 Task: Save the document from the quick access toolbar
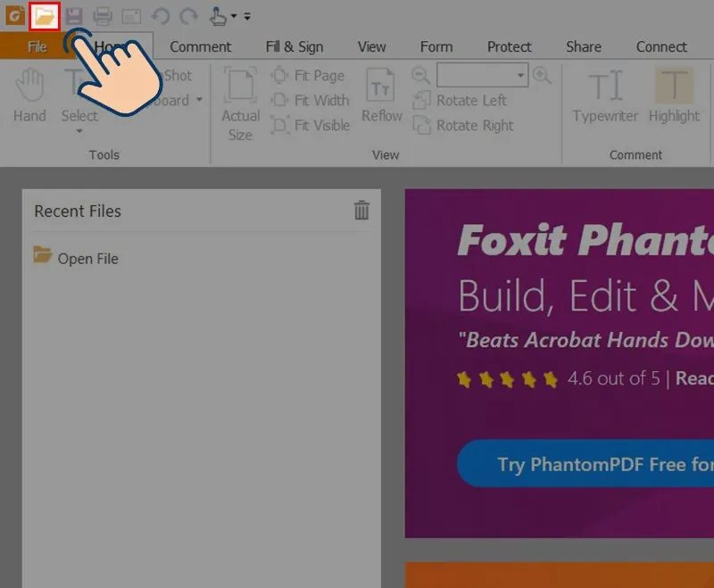coord(73,14)
